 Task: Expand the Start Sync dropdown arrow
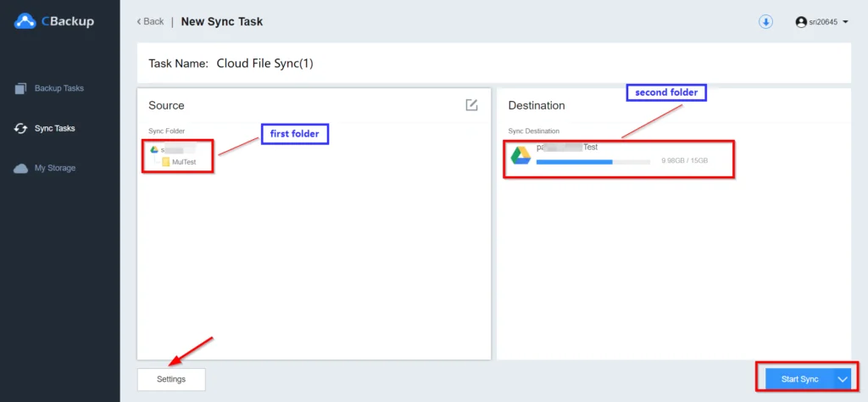coord(843,379)
